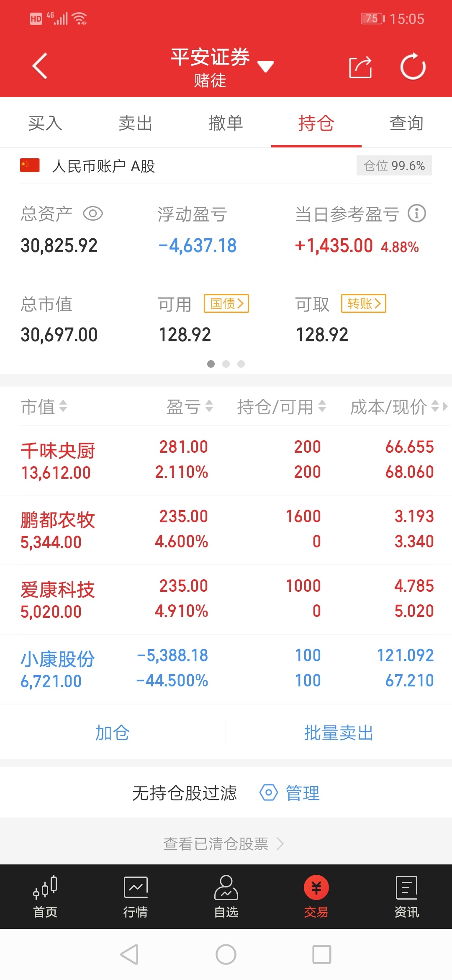Tap the 浮动盈亏 value -4,637.18

tap(198, 246)
